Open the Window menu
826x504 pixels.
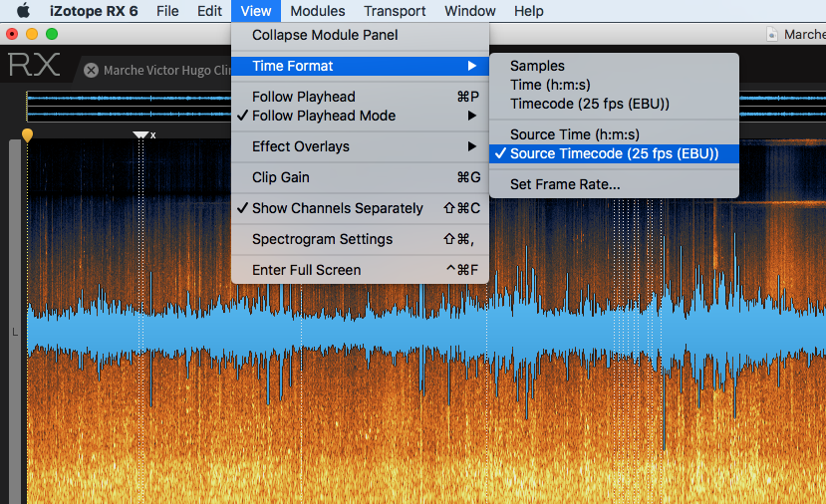[470, 11]
